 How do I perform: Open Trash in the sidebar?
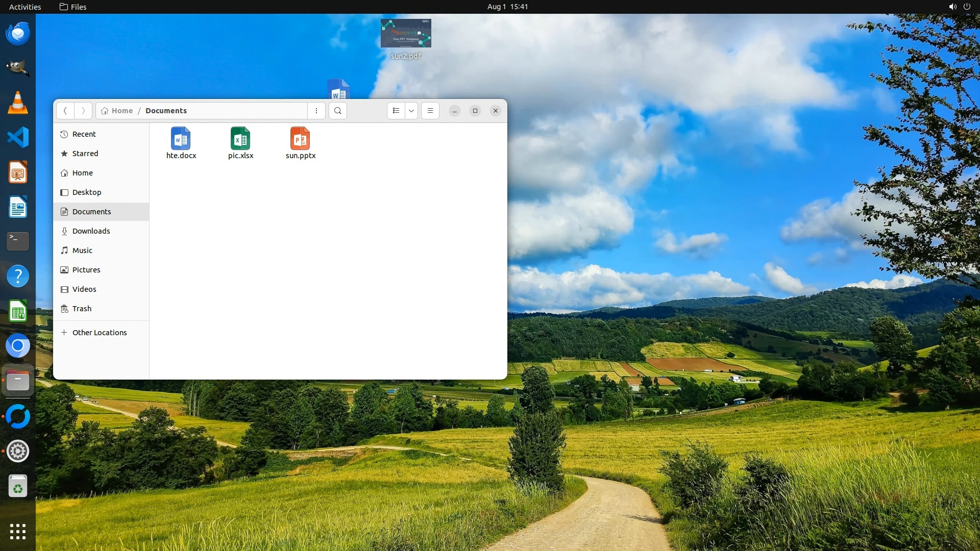tap(82, 309)
